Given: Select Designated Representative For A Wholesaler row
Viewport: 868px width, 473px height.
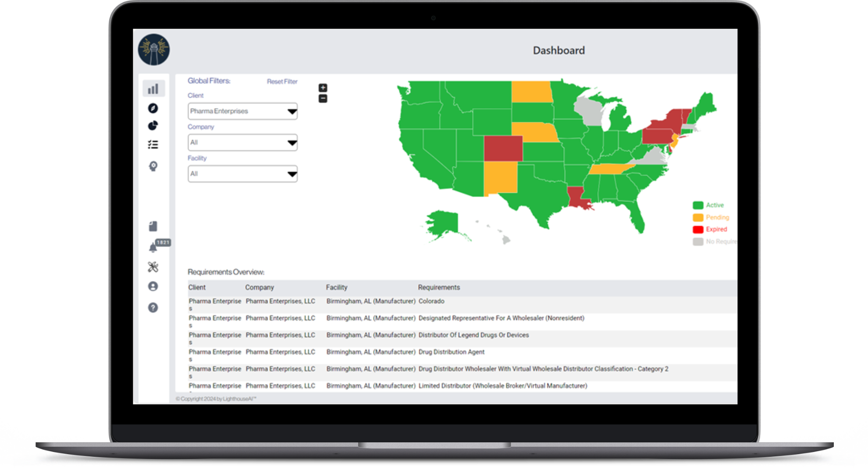Looking at the screenshot, I should pyautogui.click(x=462, y=321).
